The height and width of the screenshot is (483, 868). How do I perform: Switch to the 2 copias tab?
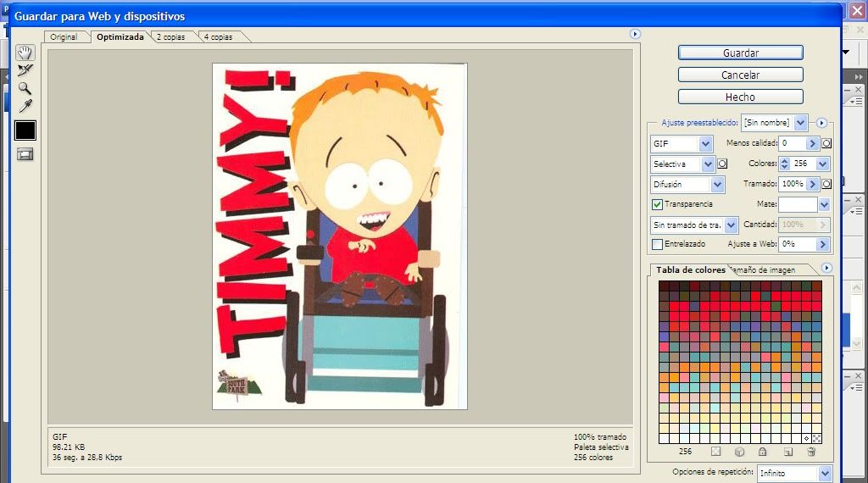[x=170, y=37]
